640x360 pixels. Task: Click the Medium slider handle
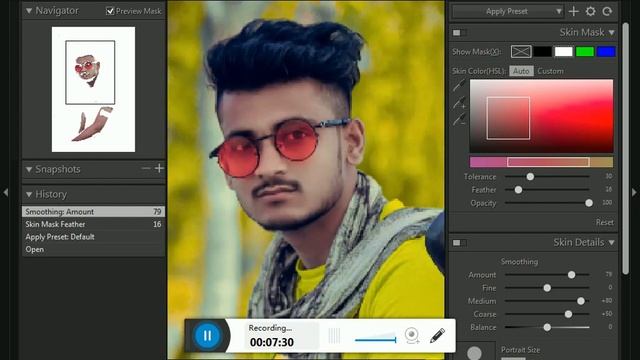click(x=580, y=301)
